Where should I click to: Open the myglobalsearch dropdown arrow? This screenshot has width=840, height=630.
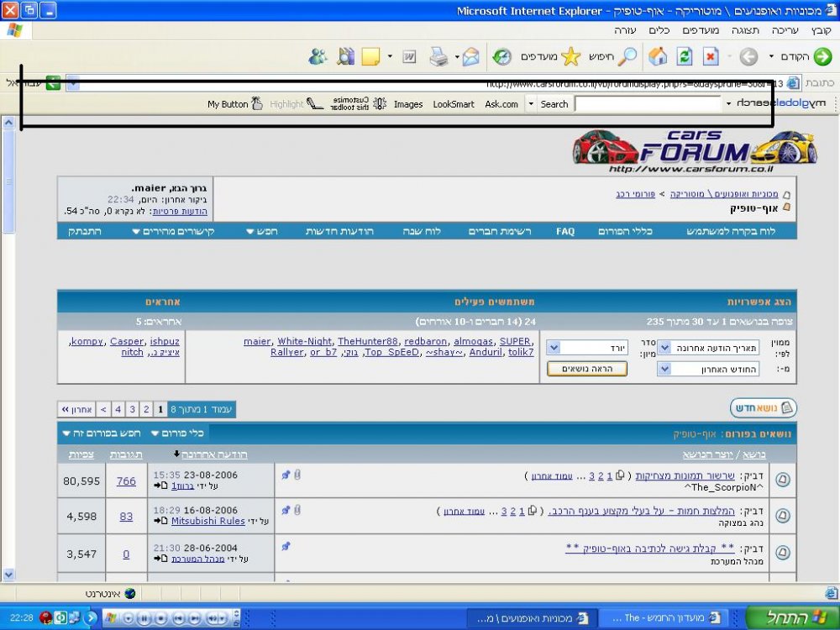click(728, 103)
